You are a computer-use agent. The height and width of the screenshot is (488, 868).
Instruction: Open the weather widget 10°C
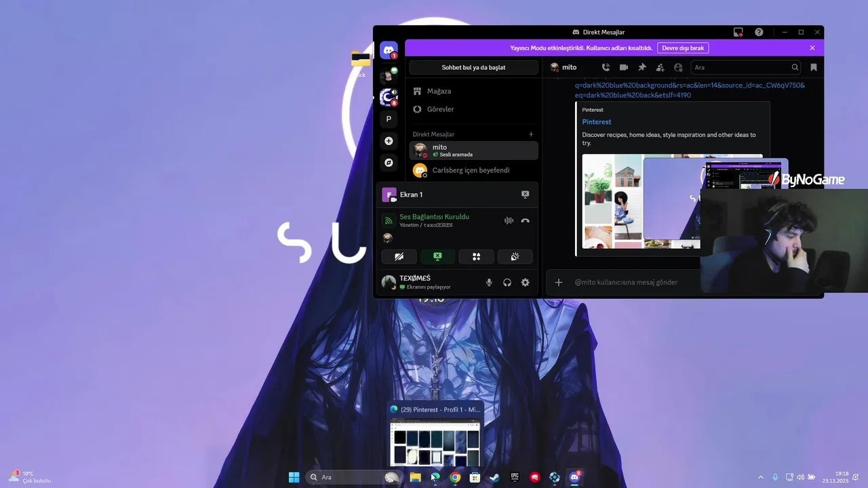(x=29, y=477)
